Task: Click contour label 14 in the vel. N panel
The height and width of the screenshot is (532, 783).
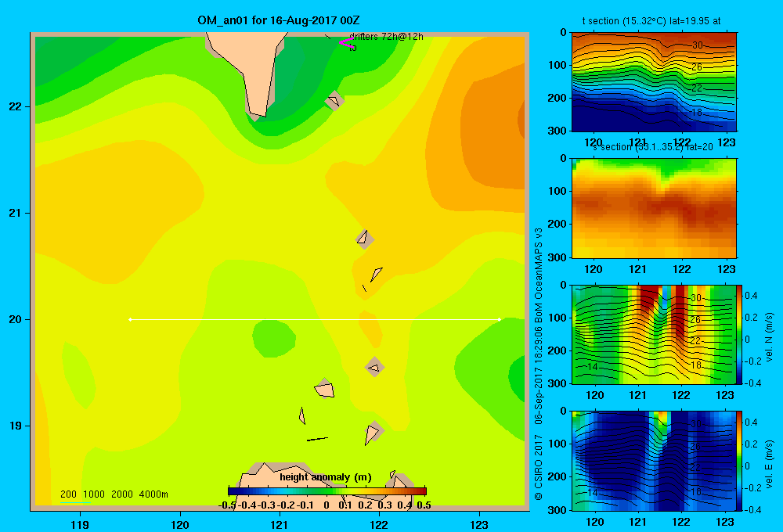Action: coord(592,367)
